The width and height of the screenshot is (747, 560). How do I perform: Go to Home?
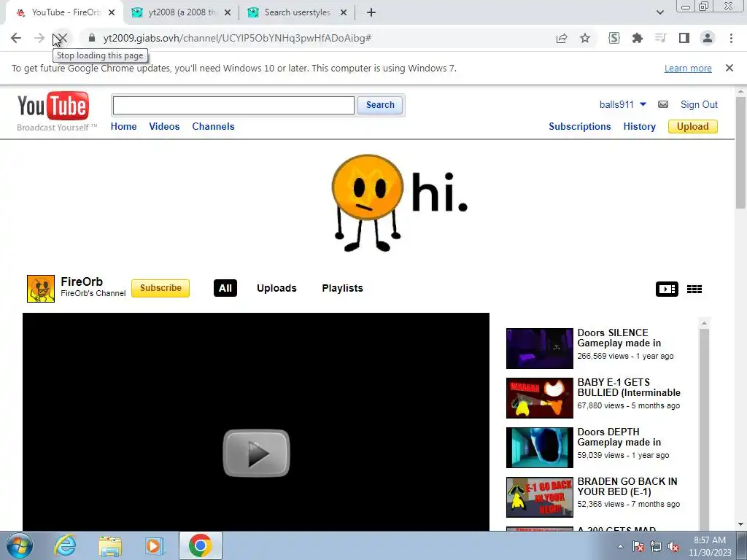point(123,126)
